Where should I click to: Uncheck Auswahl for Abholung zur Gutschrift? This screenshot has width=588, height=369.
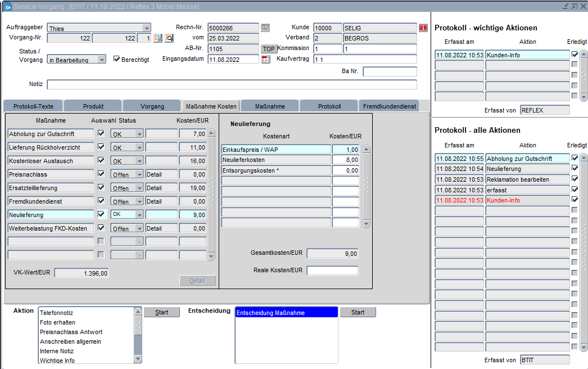point(101,133)
